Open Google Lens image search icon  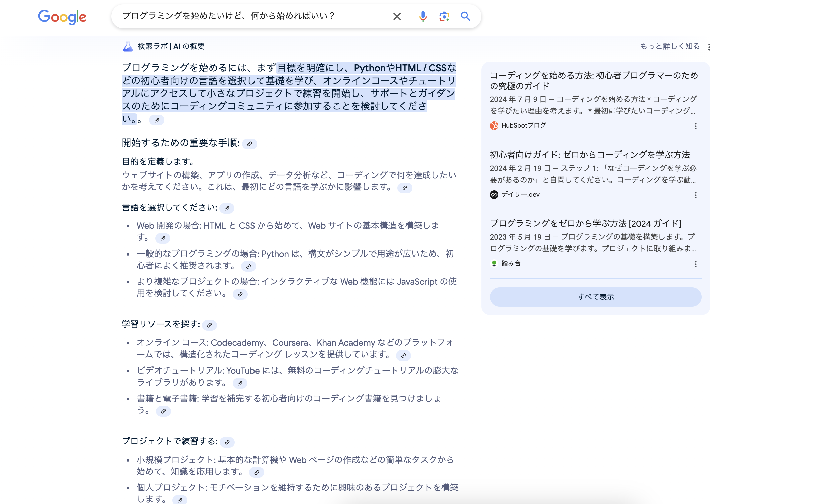click(x=444, y=16)
